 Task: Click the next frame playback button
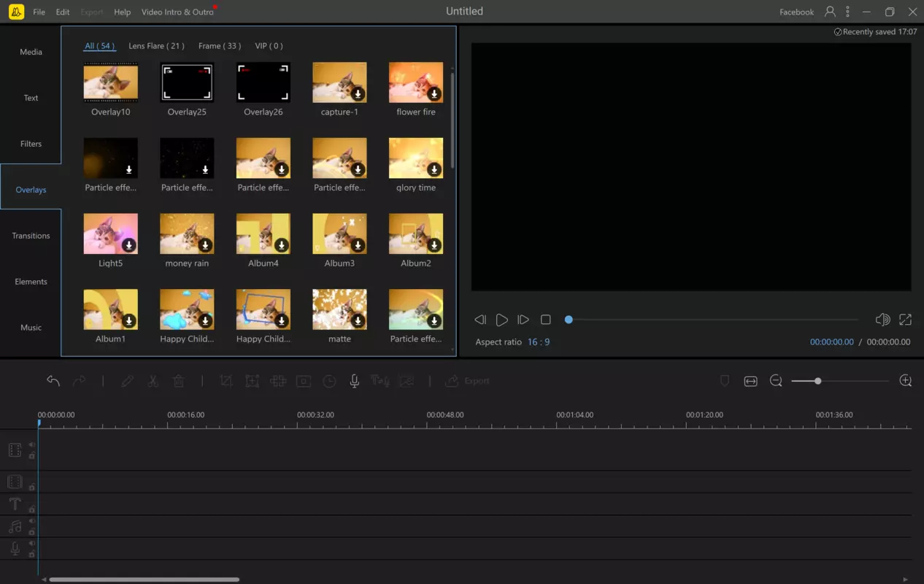click(523, 320)
